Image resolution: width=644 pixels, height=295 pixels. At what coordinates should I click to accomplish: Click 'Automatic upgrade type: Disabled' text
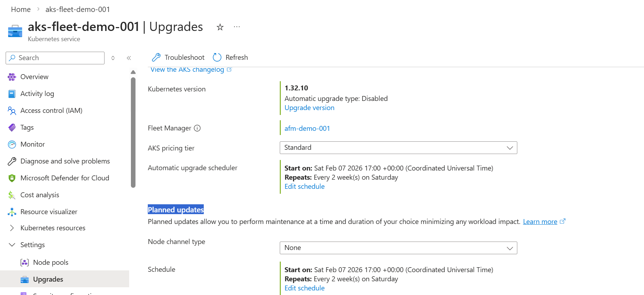point(336,98)
